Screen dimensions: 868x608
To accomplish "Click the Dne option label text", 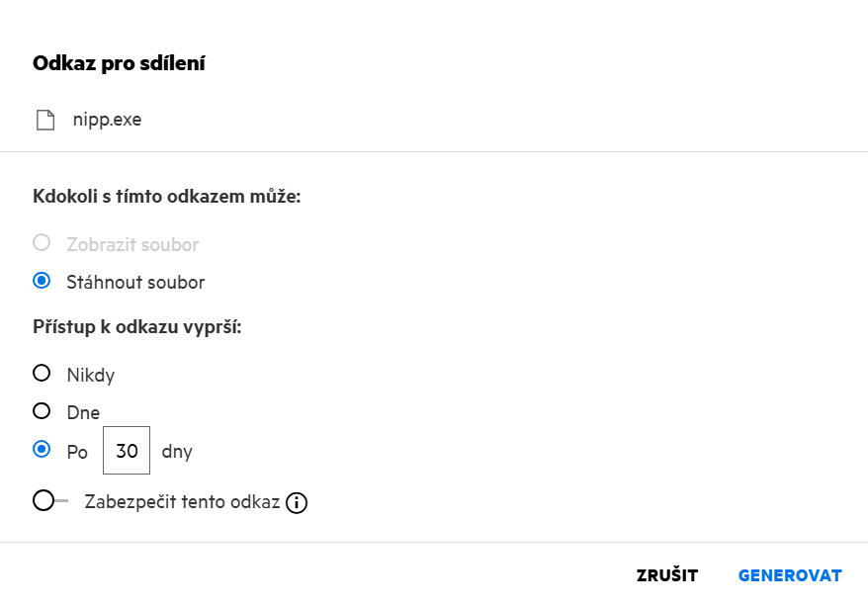I will click(83, 412).
